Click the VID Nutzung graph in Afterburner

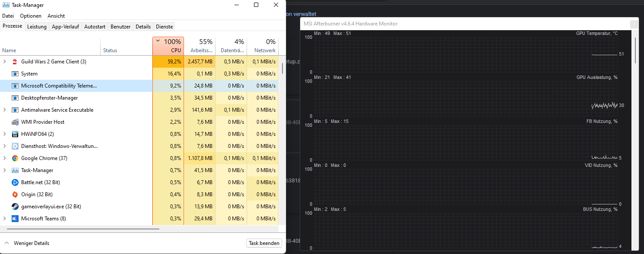[x=466, y=186]
